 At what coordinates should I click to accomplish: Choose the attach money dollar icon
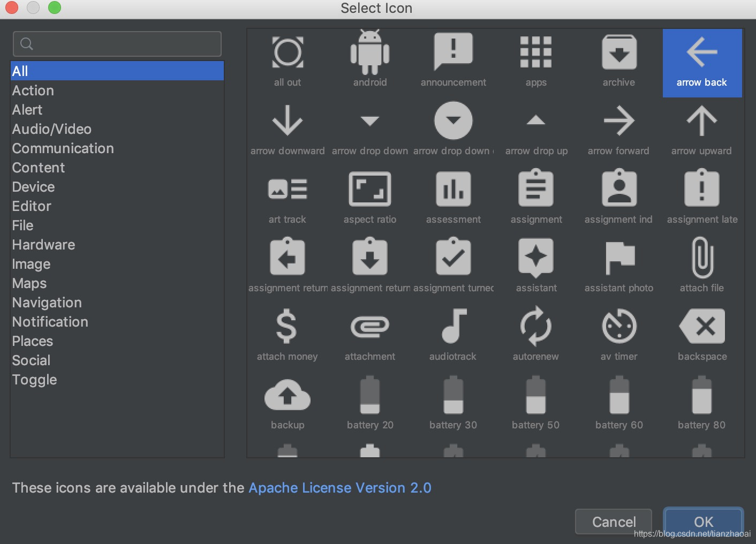[x=286, y=326]
